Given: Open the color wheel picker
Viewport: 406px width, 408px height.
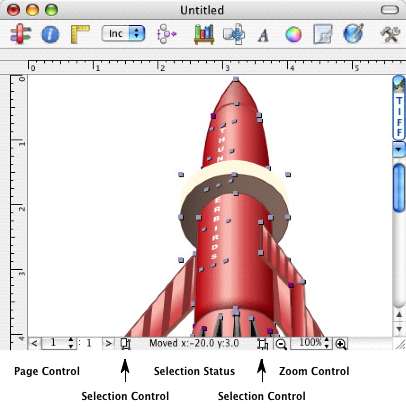Looking at the screenshot, I should 293,35.
